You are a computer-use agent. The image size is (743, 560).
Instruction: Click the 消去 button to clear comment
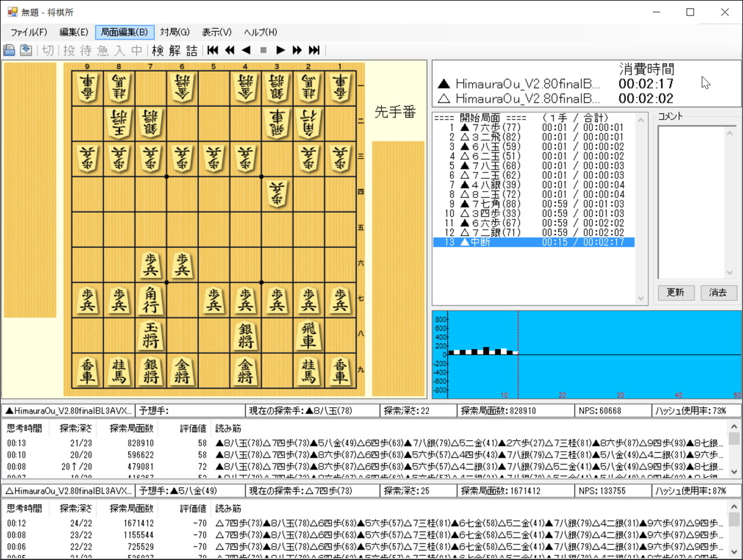pos(719,292)
